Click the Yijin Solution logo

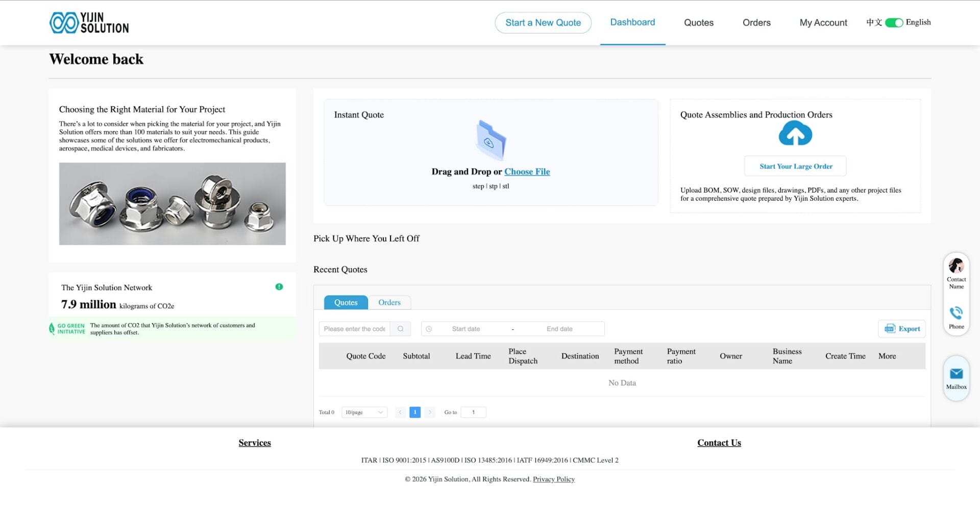(88, 22)
